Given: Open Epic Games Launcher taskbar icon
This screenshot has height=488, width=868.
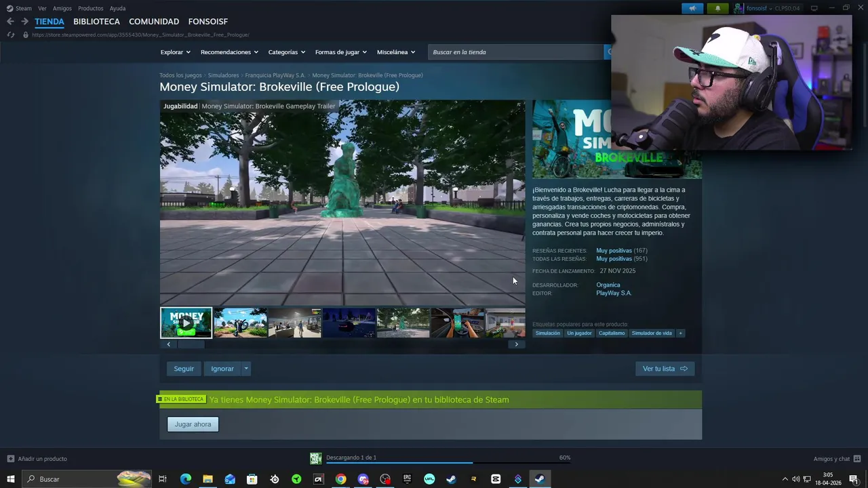Looking at the screenshot, I should click(407, 479).
